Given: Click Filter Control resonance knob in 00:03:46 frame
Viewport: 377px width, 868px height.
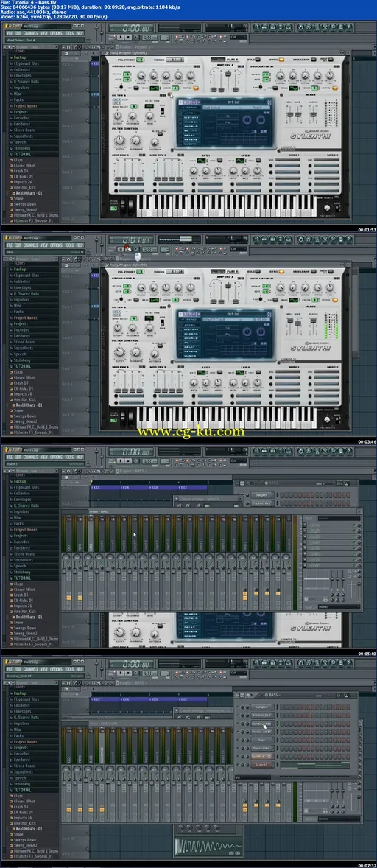Looking at the screenshot, I should click(136, 351).
